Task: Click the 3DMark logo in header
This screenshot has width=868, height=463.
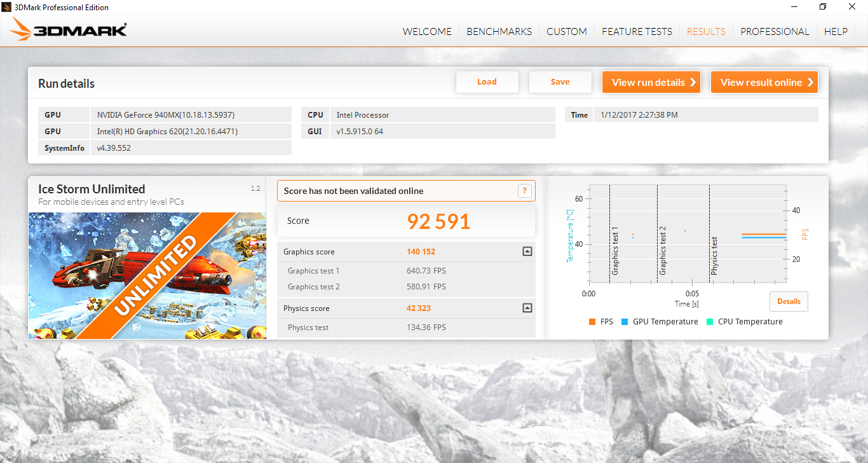Action: coord(69,29)
